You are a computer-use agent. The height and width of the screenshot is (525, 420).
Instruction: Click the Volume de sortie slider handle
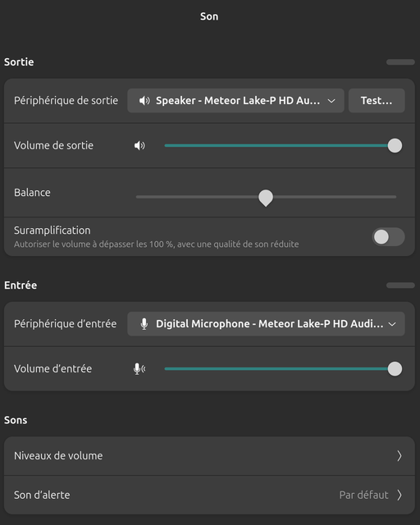click(x=395, y=146)
